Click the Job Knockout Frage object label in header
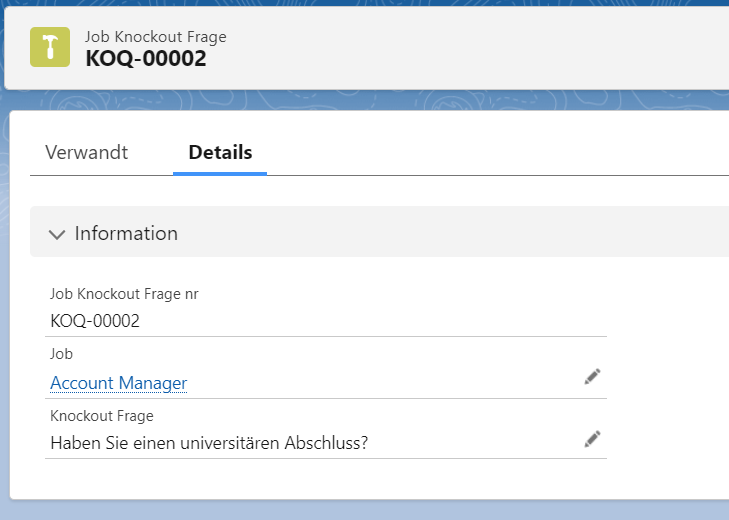 [156, 37]
